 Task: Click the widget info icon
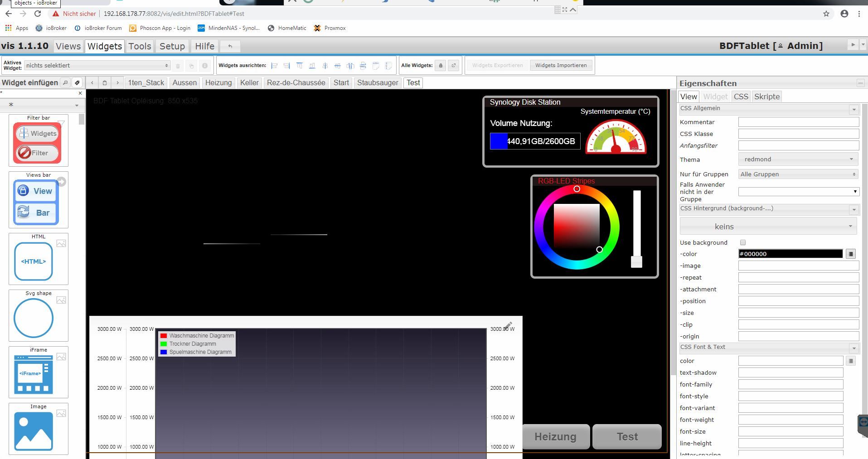(x=205, y=66)
